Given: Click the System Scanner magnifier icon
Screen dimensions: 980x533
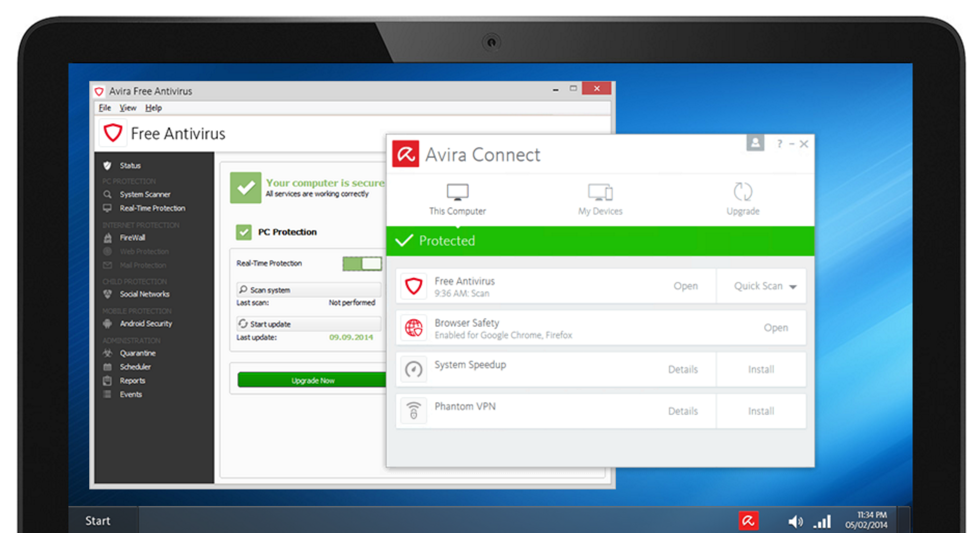Looking at the screenshot, I should (x=107, y=194).
